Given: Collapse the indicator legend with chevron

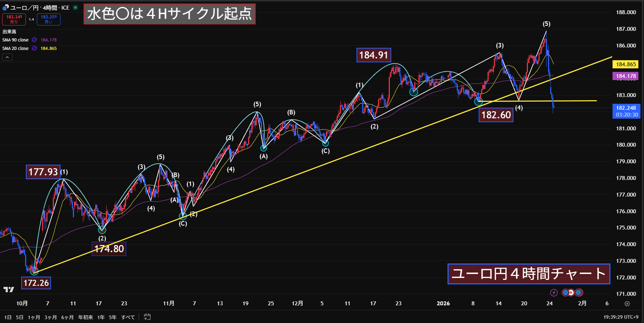Looking at the screenshot, I should tap(7, 57).
